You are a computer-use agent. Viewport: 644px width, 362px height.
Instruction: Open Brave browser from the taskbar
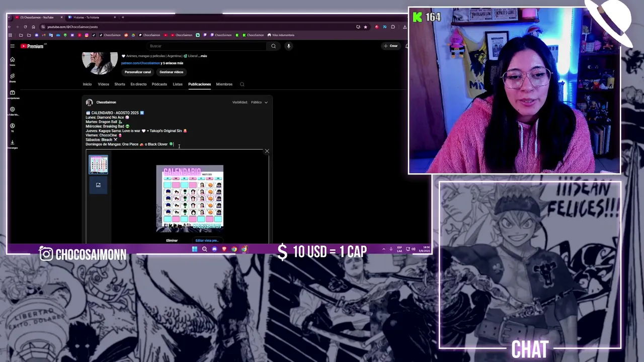pyautogui.click(x=224, y=249)
